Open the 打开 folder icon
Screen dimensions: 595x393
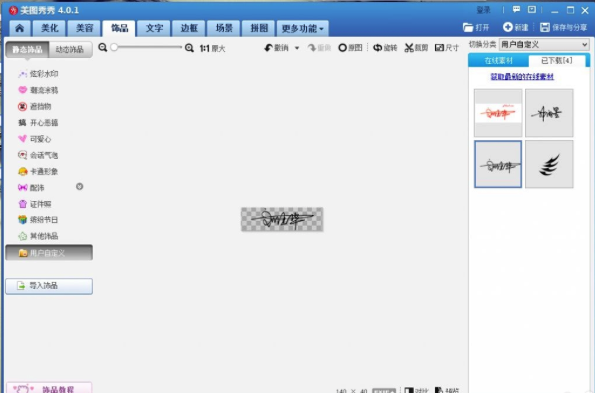coord(468,27)
